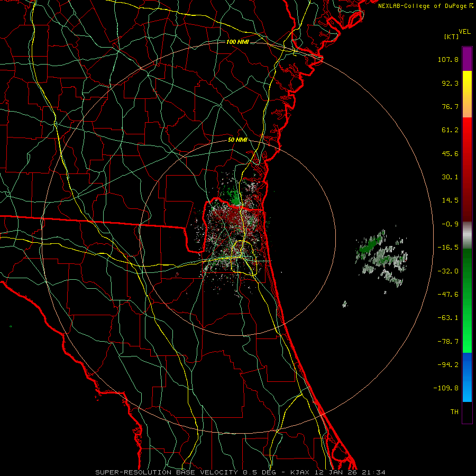Click the -32.0 legend value
Viewport: 476px width, 476px height.
(448, 271)
